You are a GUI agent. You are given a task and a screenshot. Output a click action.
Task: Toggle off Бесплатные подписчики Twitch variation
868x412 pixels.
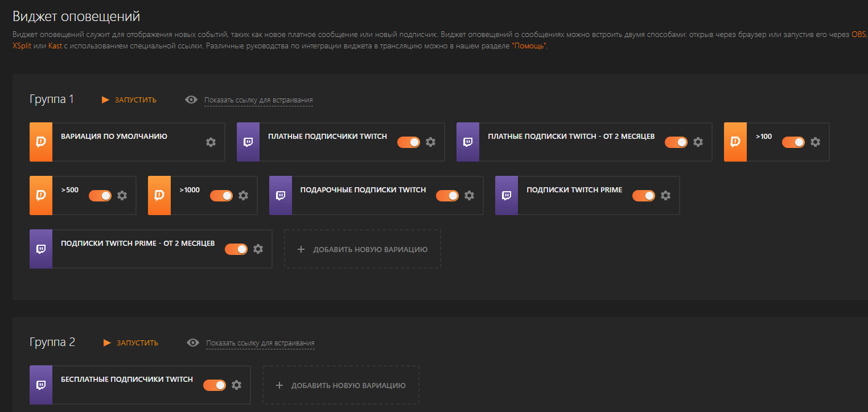(x=215, y=385)
